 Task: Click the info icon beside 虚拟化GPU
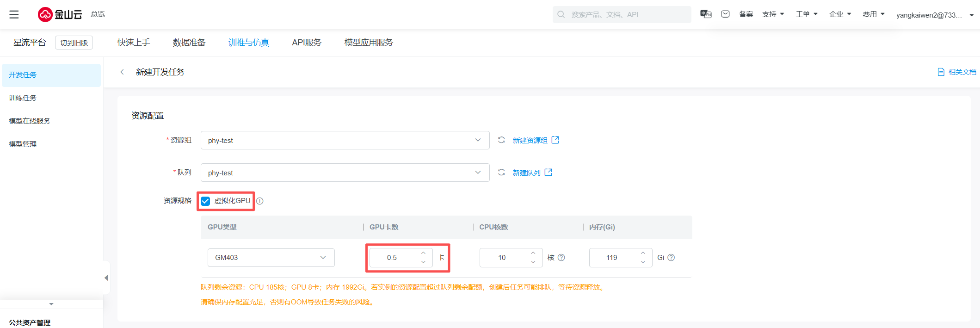[260, 201]
